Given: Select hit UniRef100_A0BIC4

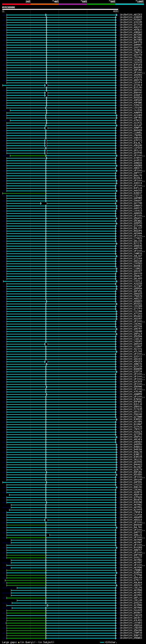Looking at the screenshot, I should tap(131, 183).
